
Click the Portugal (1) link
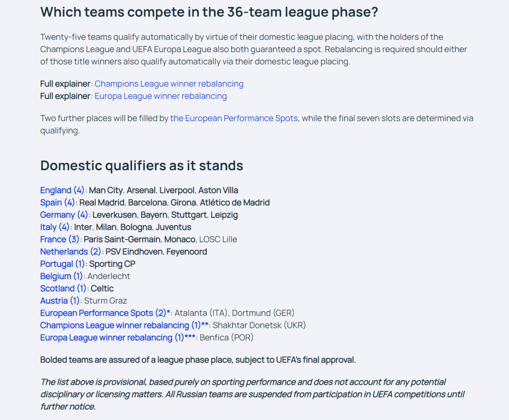click(x=63, y=264)
